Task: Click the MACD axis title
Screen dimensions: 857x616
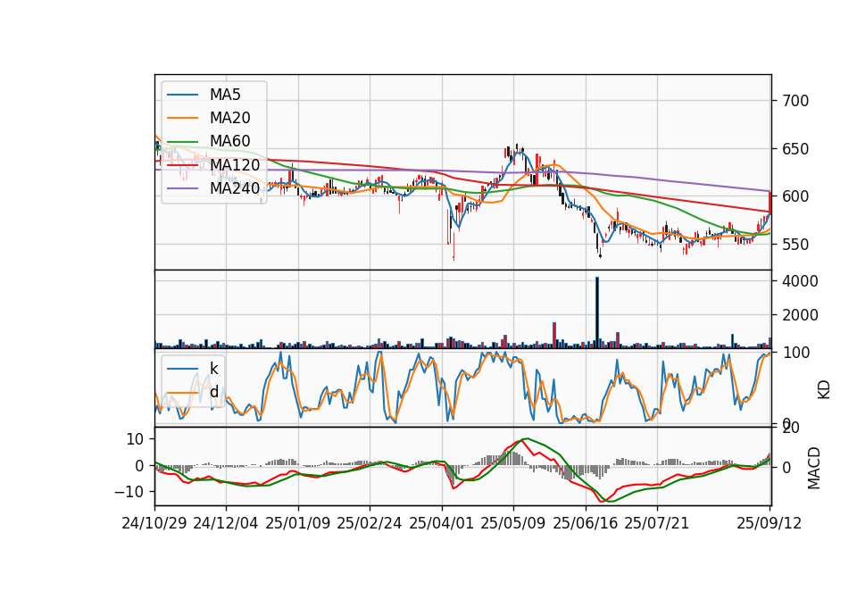Action: pos(814,468)
